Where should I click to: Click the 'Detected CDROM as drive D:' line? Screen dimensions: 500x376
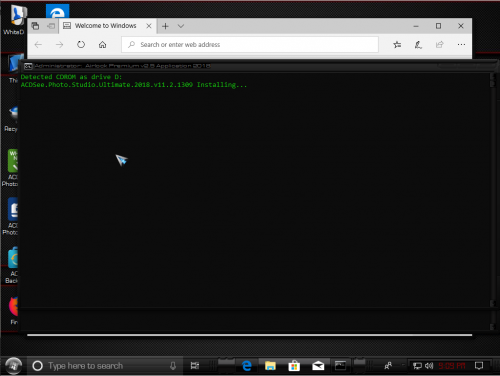(71, 77)
